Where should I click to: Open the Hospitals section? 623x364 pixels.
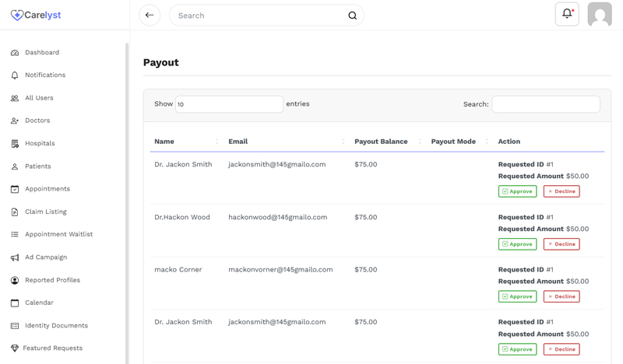click(40, 143)
